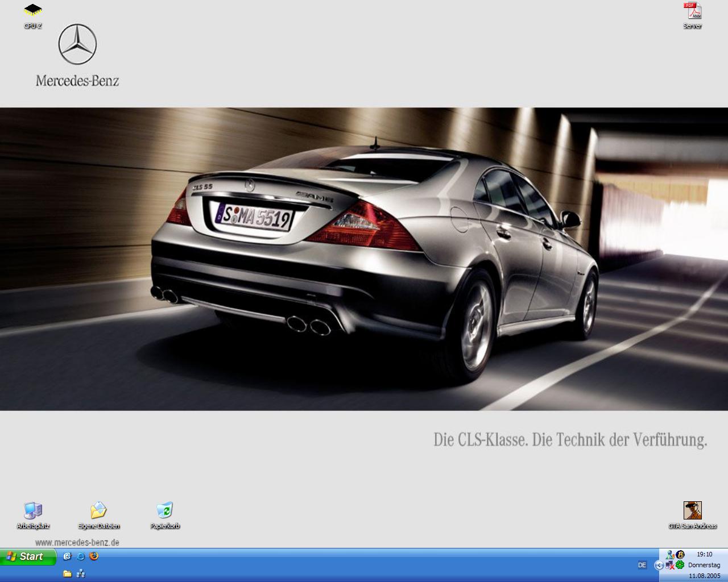Open the Papierkorb recycle bin
This screenshot has width=728, height=582.
(165, 516)
